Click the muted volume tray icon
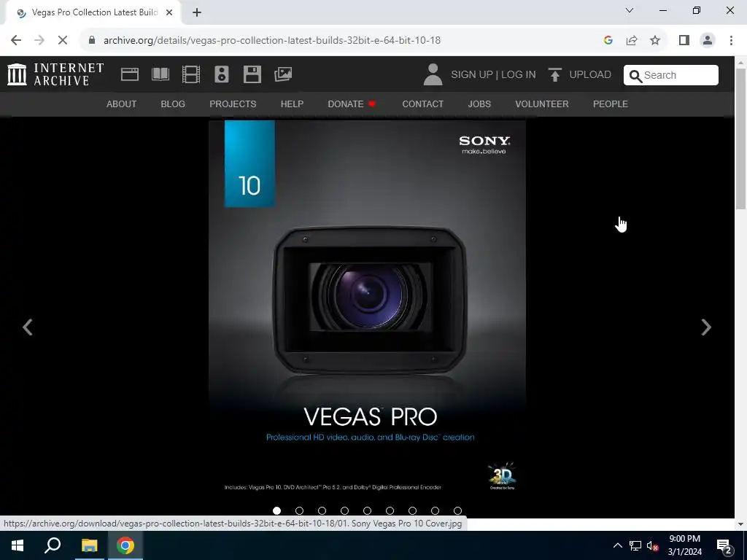Viewport: 747px width, 560px height. tap(653, 545)
